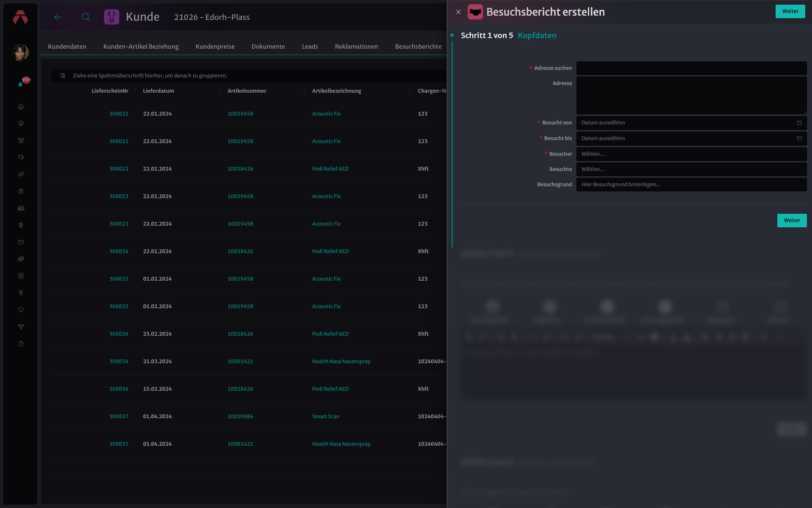Open Lieferschein 300026 link
The width and height of the screenshot is (812, 508).
119,334
